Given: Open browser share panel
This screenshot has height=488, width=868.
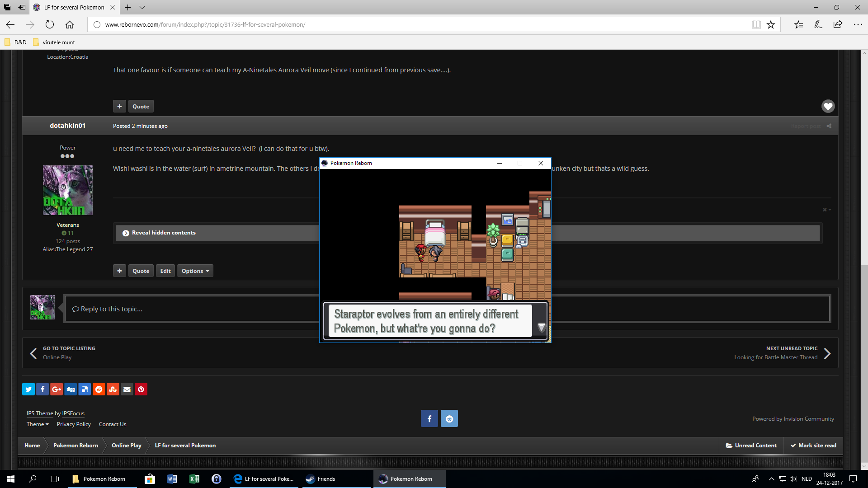Looking at the screenshot, I should pos(838,24).
